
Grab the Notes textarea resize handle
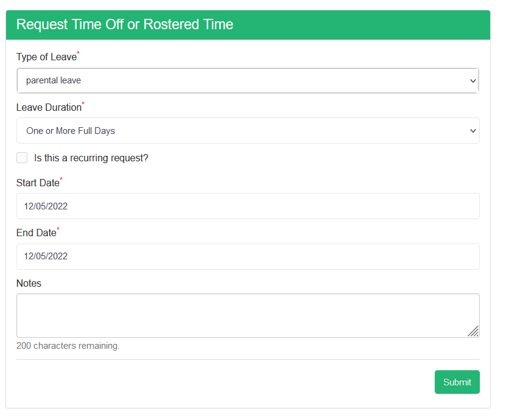[x=473, y=331]
